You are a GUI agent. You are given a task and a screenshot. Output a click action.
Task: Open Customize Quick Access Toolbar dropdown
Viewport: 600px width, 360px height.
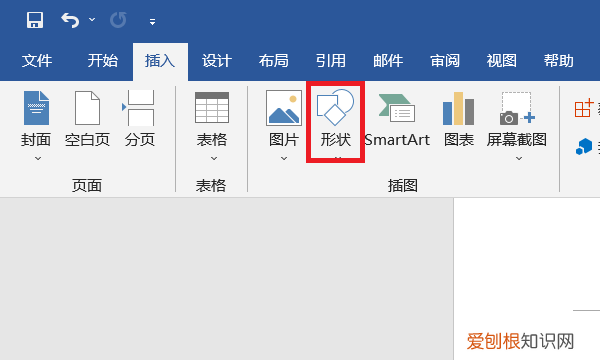[x=152, y=22]
